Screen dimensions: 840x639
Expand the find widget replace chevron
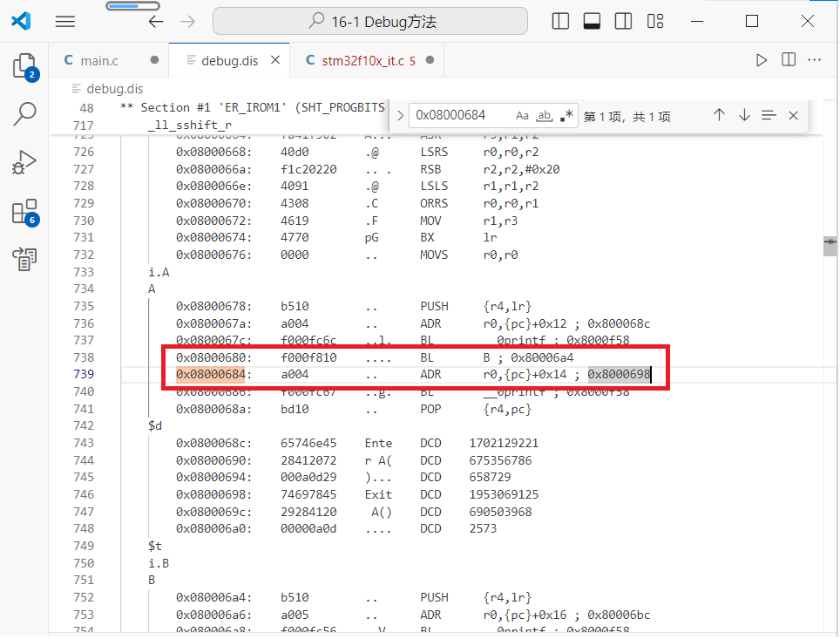400,114
